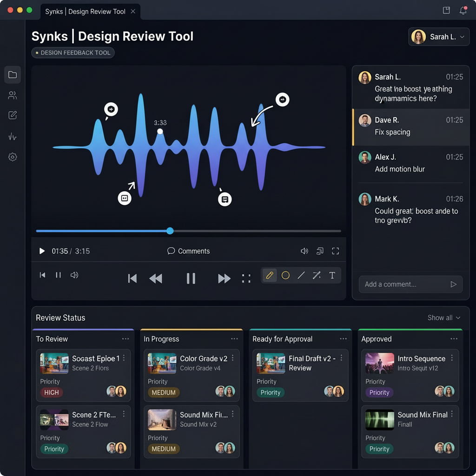Open the team members sidebar icon
The image size is (476, 476).
pos(13,95)
